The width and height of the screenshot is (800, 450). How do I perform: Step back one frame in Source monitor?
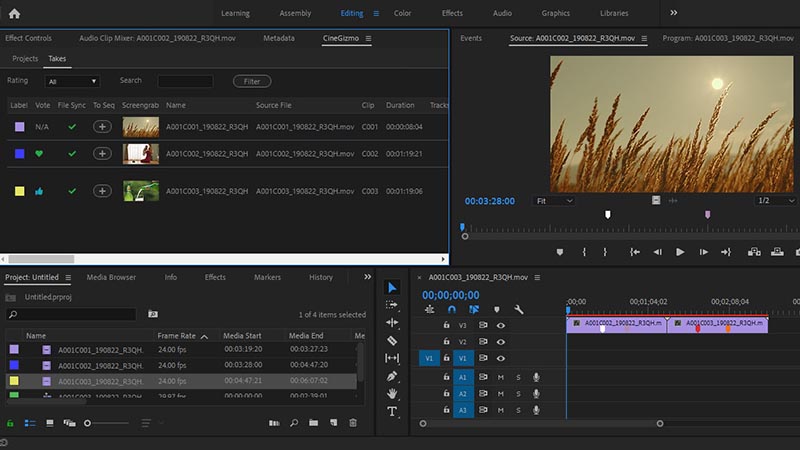point(658,252)
